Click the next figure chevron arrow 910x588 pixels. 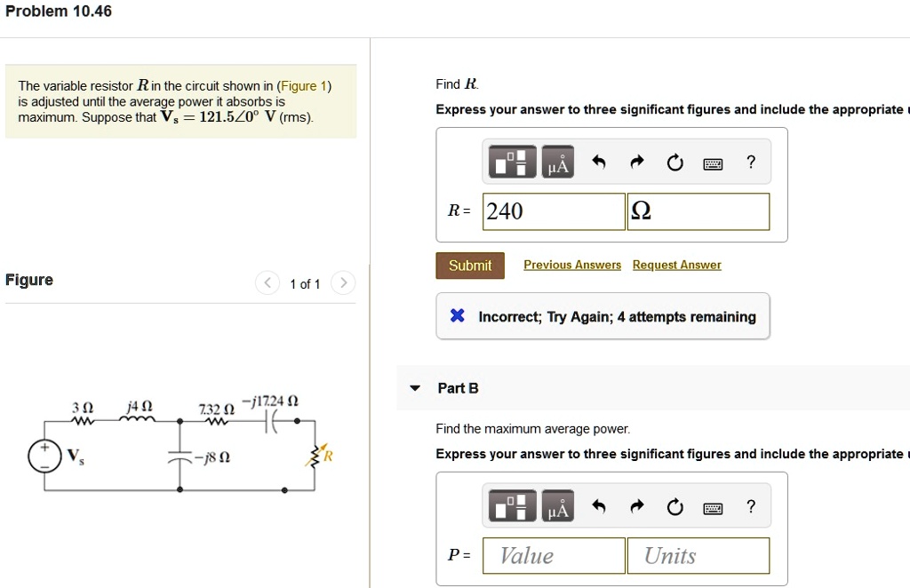point(344,282)
